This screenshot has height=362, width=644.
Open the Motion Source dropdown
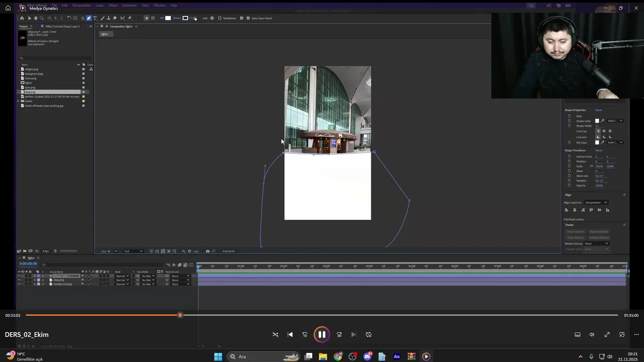[x=597, y=243]
